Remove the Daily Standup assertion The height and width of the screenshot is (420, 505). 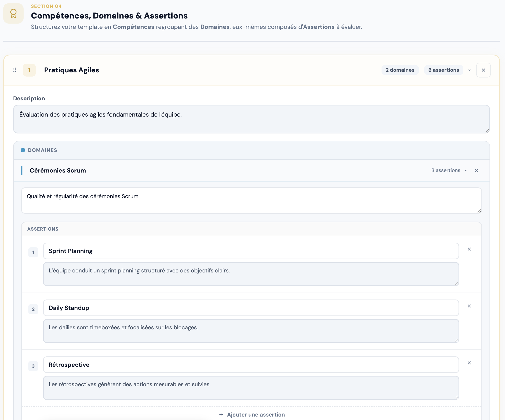469,306
